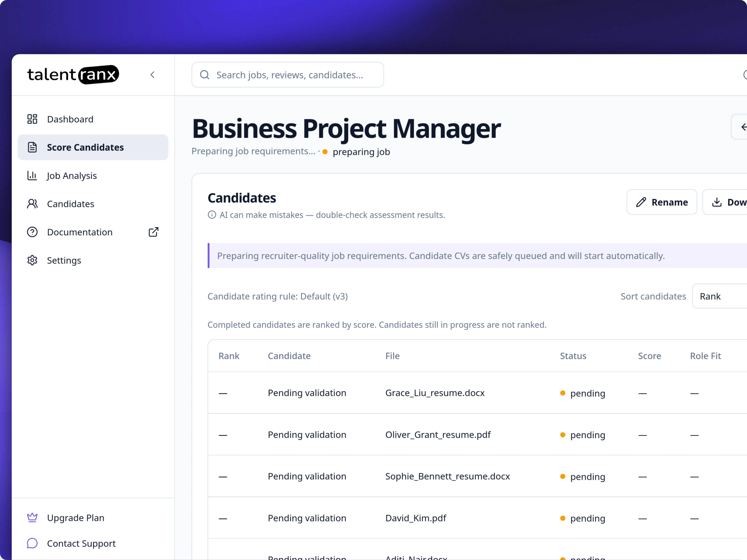747x560 pixels.
Task: Open Job Analysis from the sidebar
Action: tap(93, 176)
